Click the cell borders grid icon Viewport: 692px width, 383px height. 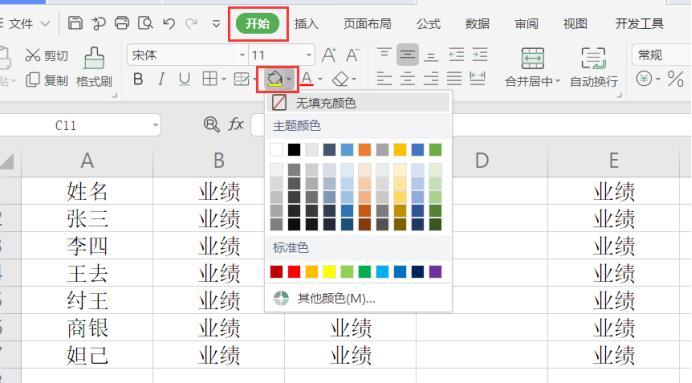[210, 79]
